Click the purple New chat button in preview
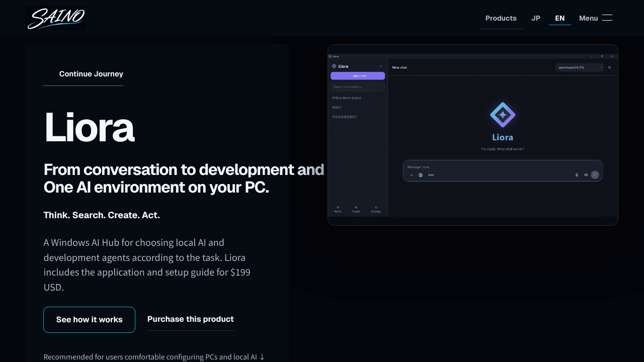Image resolution: width=644 pixels, height=362 pixels. pos(358,76)
